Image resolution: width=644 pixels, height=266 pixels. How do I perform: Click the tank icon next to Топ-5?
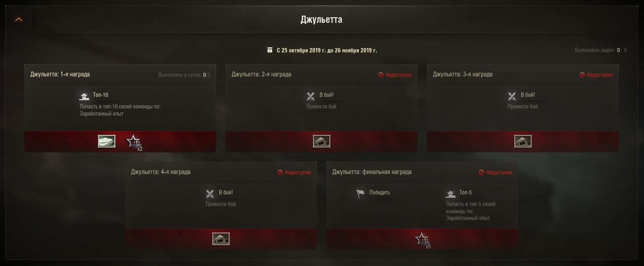click(x=451, y=194)
